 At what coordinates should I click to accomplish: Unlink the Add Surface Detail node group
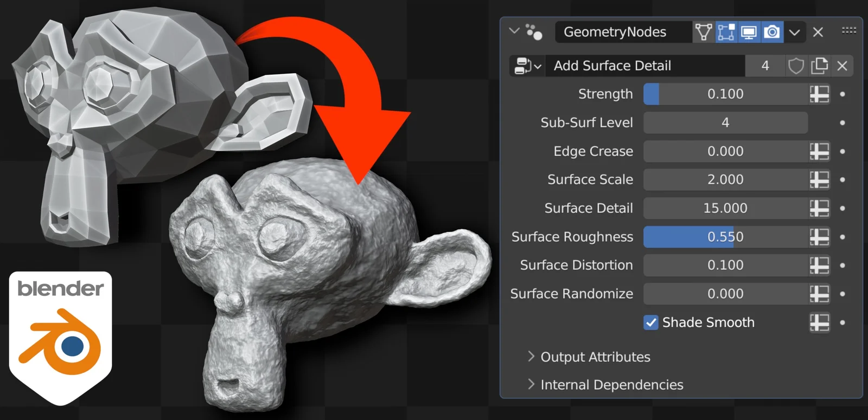[842, 66]
